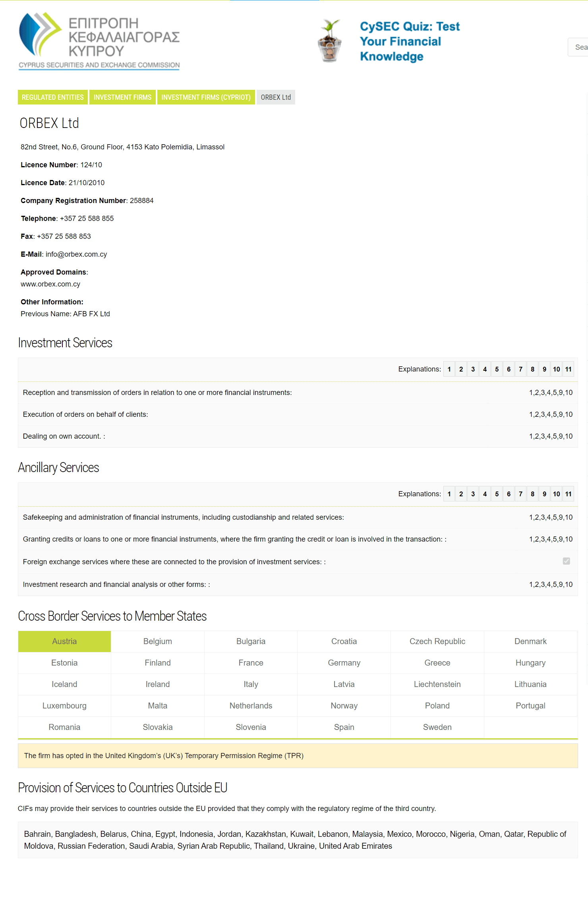
Task: Go to Investment Firms (Cypriot) breadcrumb
Action: pos(206,97)
